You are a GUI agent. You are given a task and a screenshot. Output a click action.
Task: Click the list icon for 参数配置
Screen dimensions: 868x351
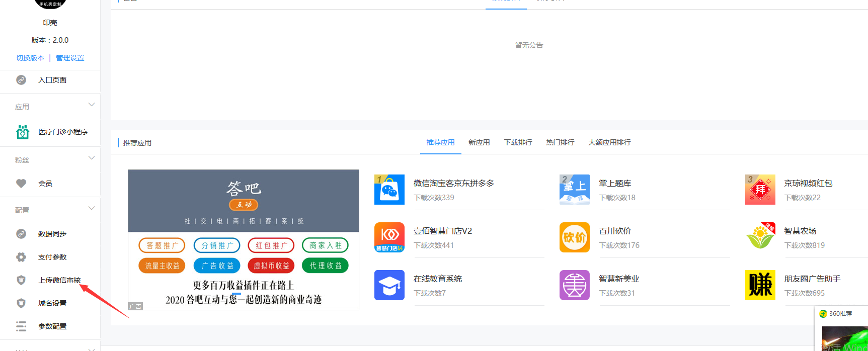click(x=21, y=326)
